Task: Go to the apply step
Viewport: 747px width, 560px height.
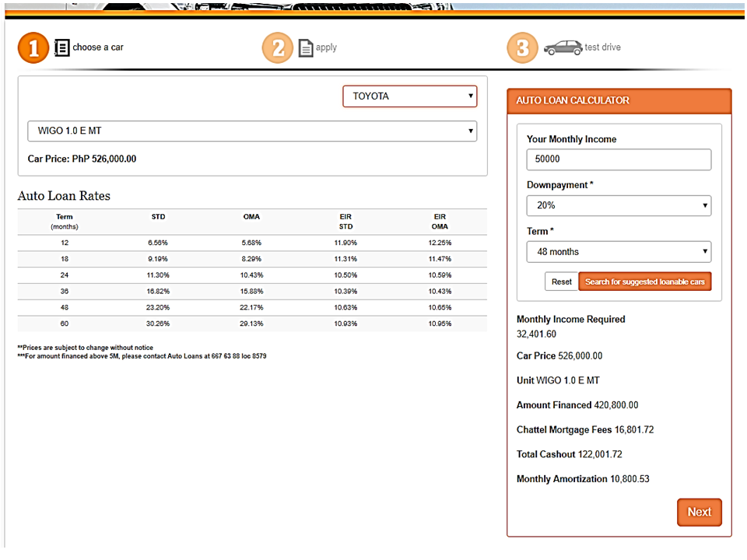Action: tap(326, 47)
